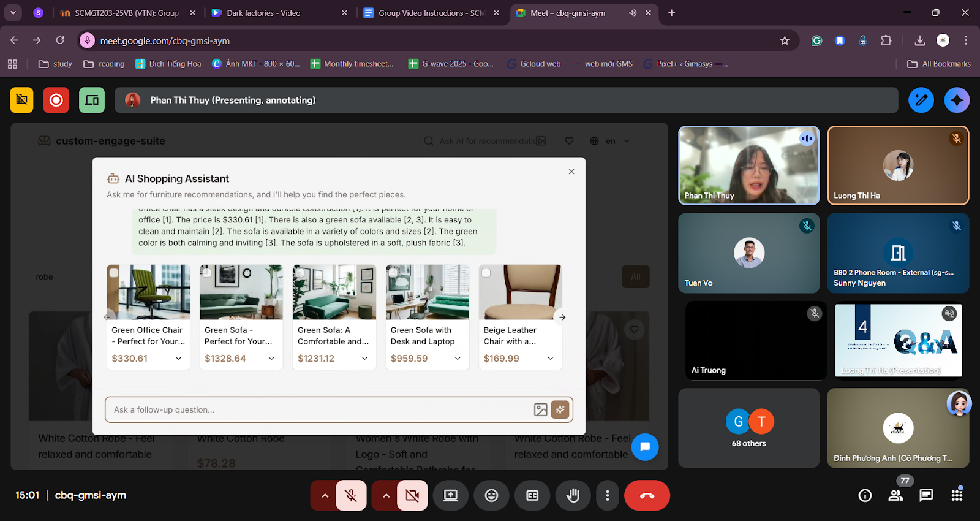Click the more options three-dot button
This screenshot has height=521, width=980.
click(608, 495)
